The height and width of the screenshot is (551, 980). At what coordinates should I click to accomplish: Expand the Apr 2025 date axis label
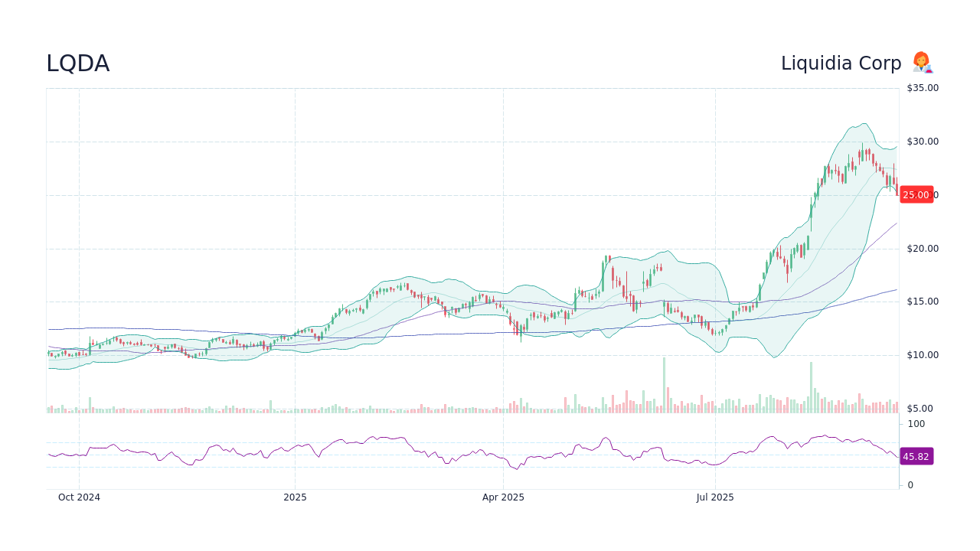[505, 497]
